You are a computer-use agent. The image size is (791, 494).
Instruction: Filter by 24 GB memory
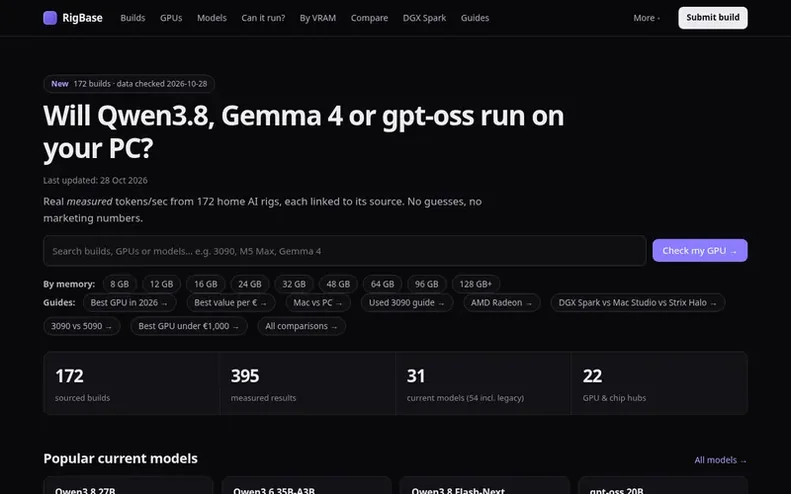pos(250,284)
